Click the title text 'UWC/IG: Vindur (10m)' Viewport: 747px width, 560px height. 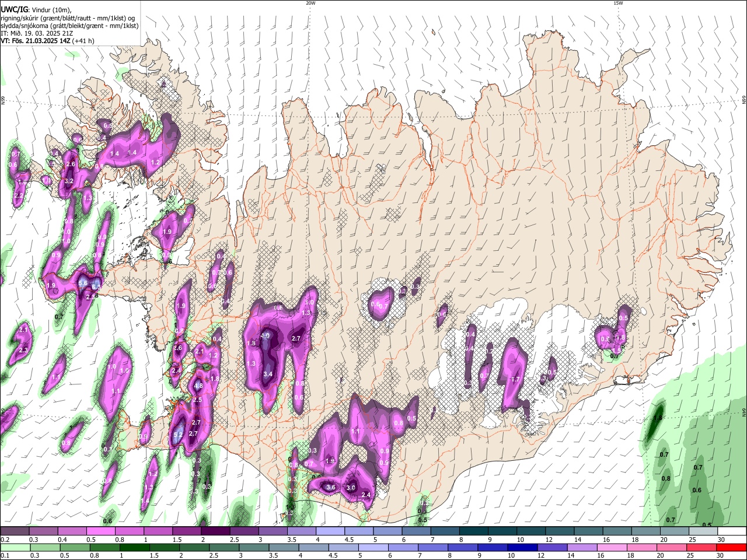click(36, 10)
